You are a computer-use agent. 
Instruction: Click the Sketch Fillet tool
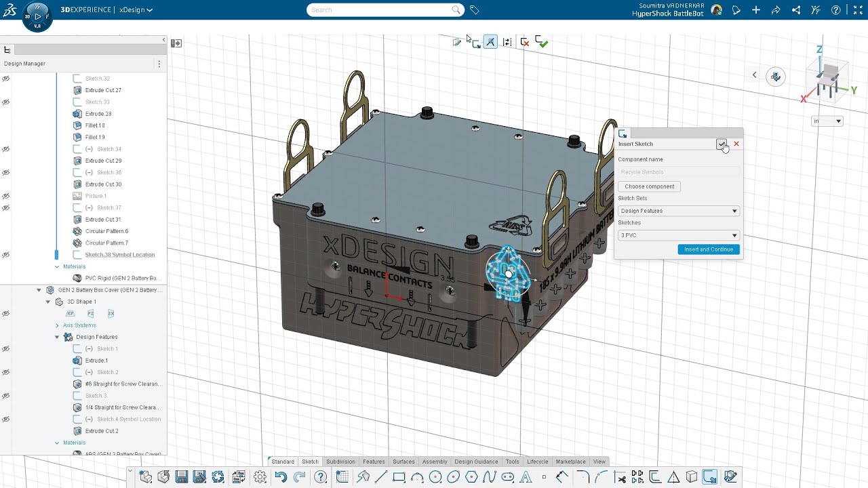click(583, 477)
